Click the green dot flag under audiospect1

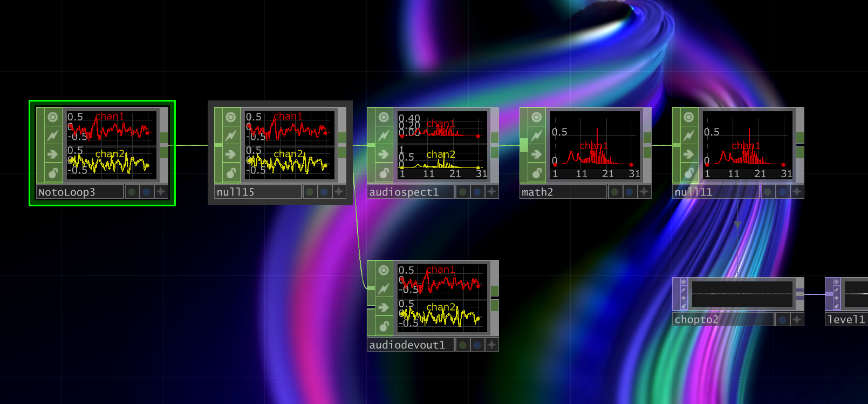[462, 192]
